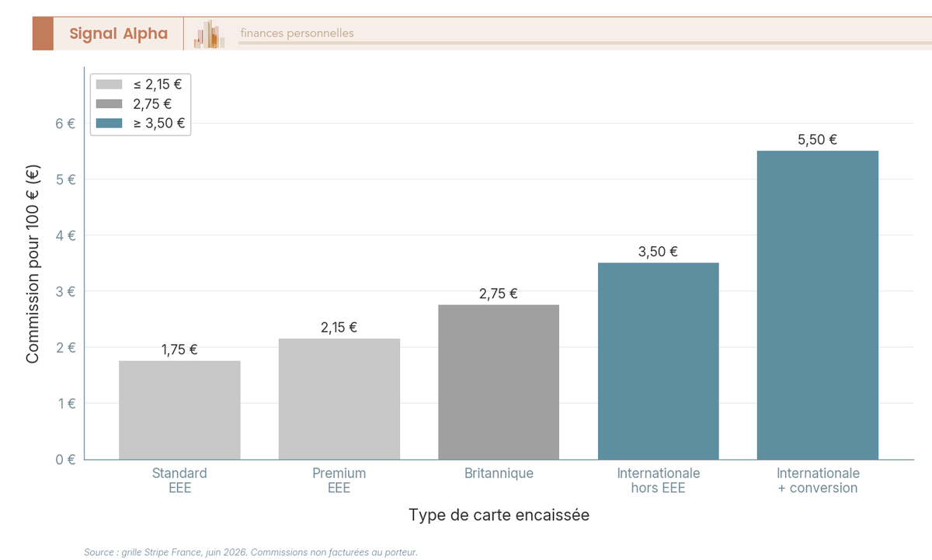Click the bar chart logo icon in header
This screenshot has width=932, height=560.
209,34
